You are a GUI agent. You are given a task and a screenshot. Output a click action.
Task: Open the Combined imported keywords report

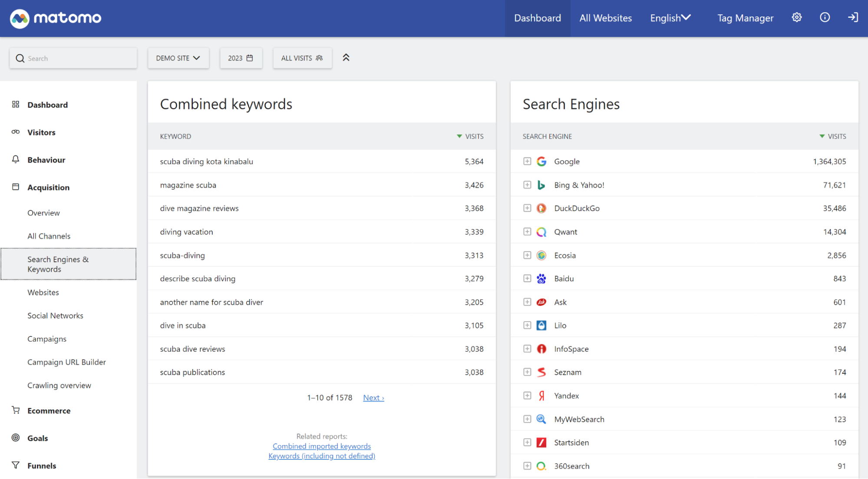[x=321, y=446]
